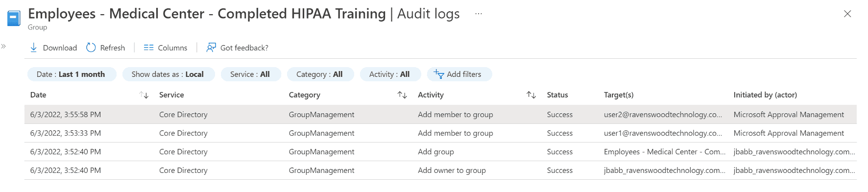Click the group book icon beside title
The image size is (868, 192).
[14, 19]
